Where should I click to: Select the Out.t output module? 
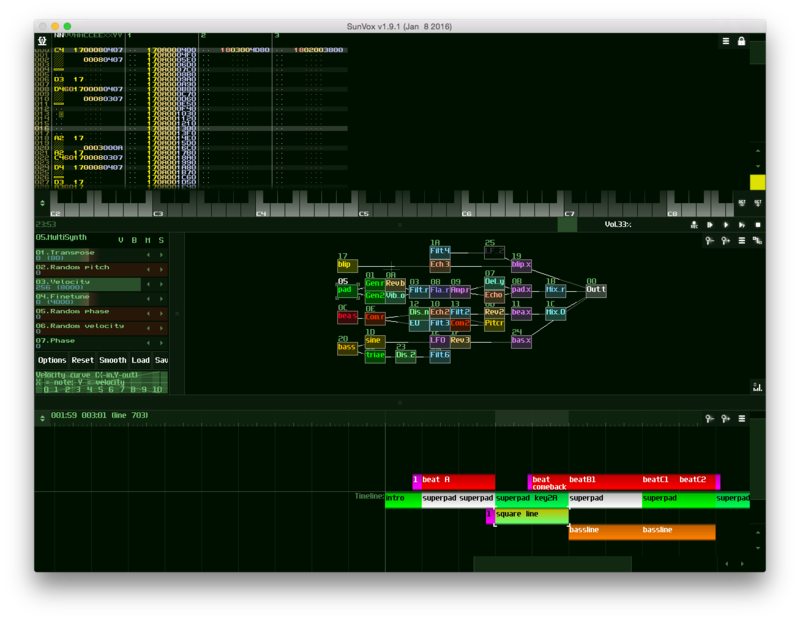[x=596, y=291]
